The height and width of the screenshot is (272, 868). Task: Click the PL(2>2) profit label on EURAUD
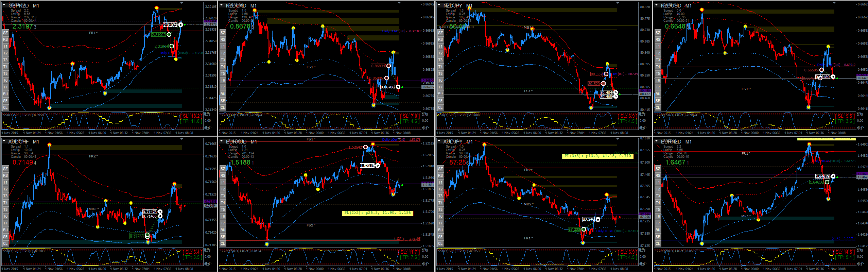point(377,213)
